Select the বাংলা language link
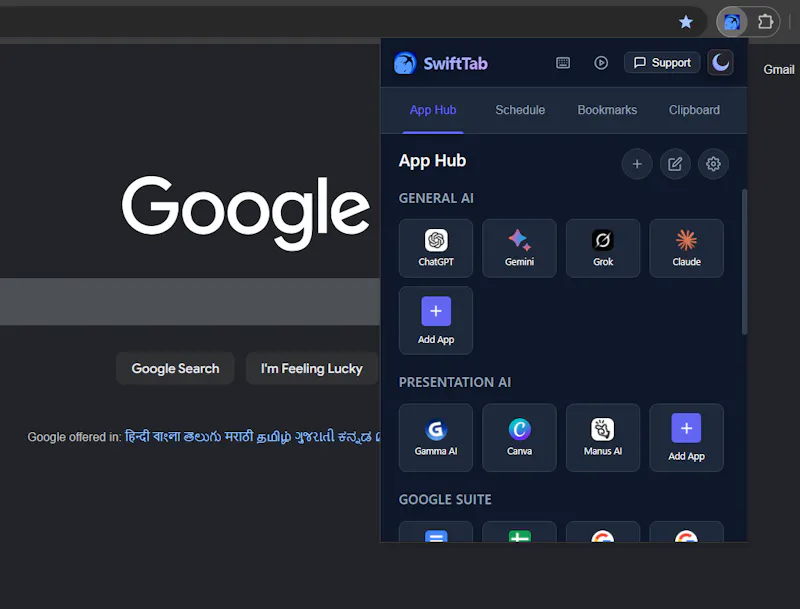Image resolution: width=800 pixels, height=609 pixels. tap(166, 437)
